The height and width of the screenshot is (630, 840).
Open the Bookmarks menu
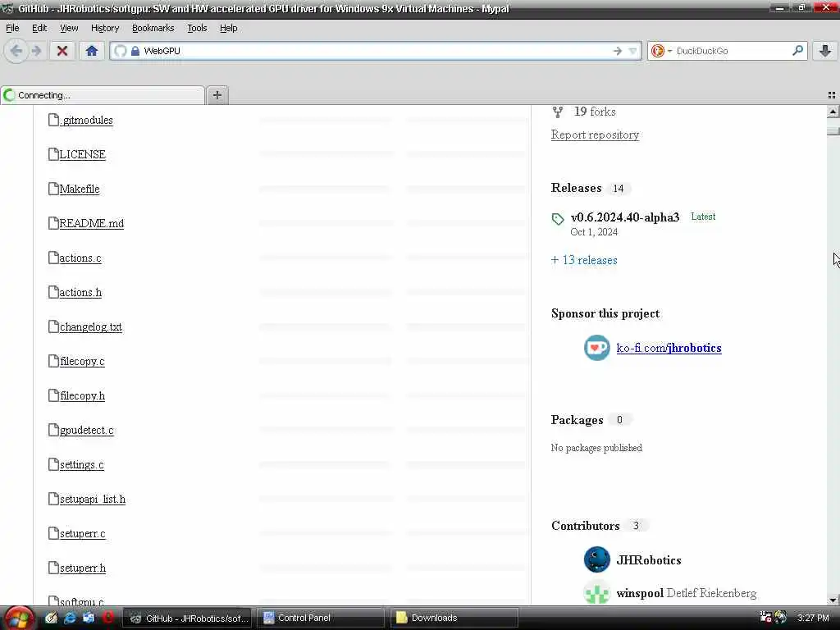(153, 28)
